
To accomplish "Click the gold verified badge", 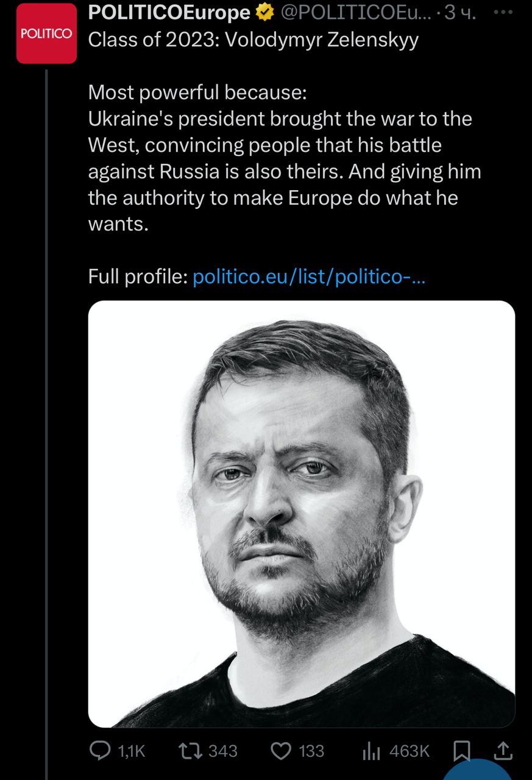I will [264, 13].
